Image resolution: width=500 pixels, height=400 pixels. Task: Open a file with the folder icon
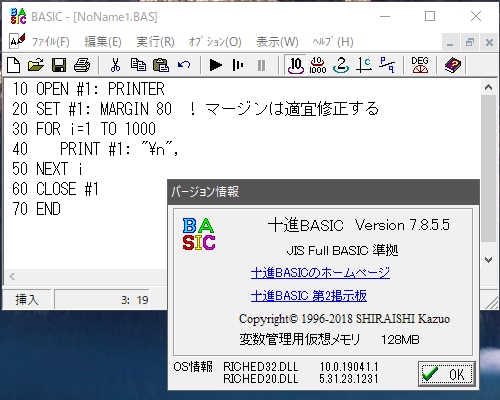(x=36, y=65)
